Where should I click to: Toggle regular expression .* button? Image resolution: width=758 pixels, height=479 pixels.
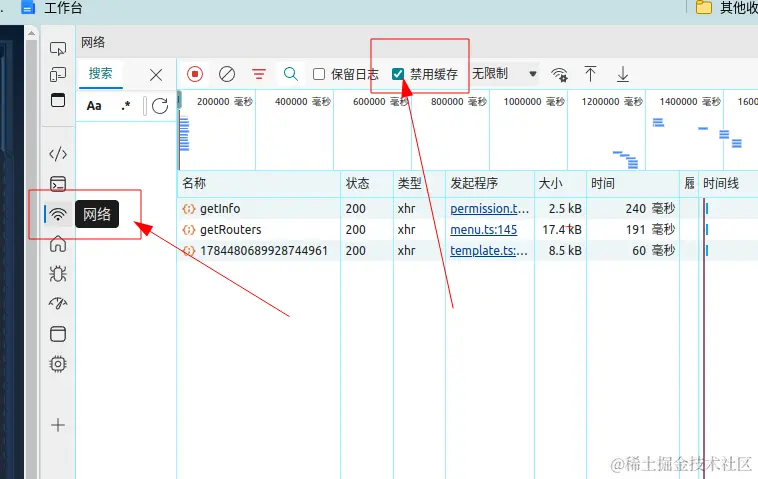126,105
